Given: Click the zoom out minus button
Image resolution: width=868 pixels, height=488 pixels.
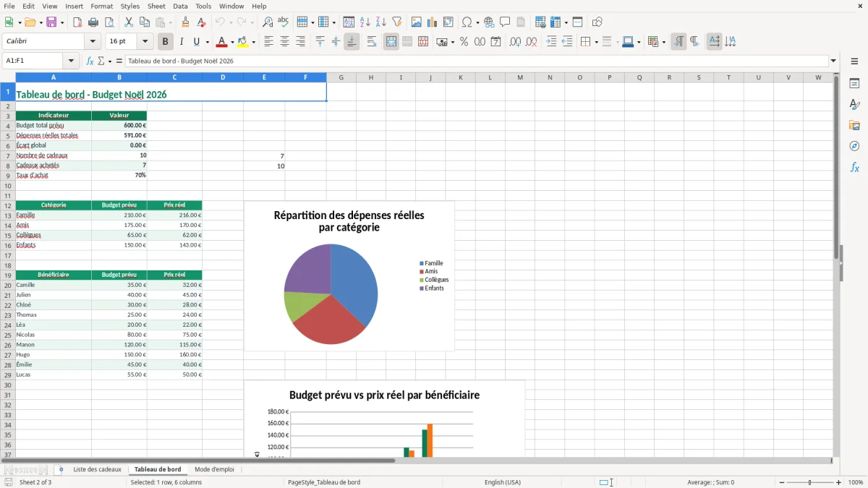Looking at the screenshot, I should coord(782,482).
